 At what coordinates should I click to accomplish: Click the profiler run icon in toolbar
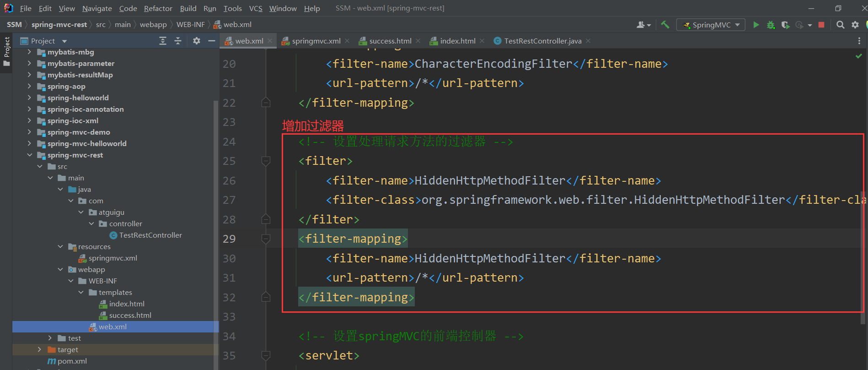click(x=799, y=25)
